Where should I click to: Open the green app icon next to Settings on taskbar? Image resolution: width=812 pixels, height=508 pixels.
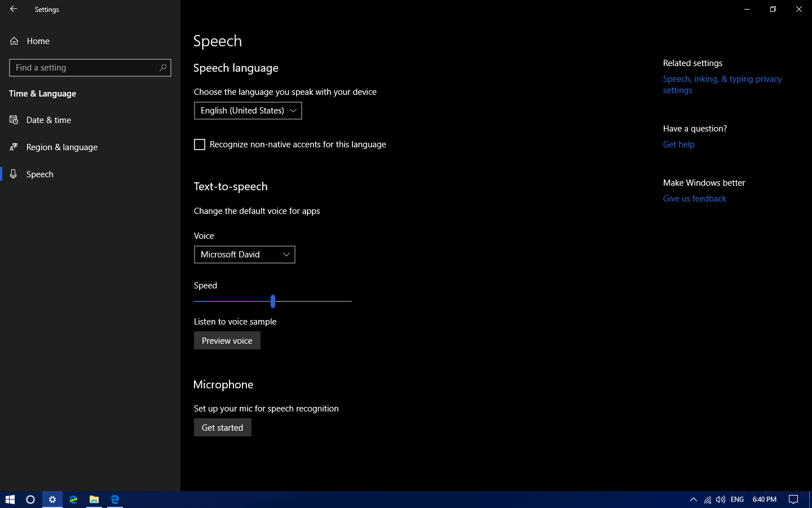(x=73, y=500)
